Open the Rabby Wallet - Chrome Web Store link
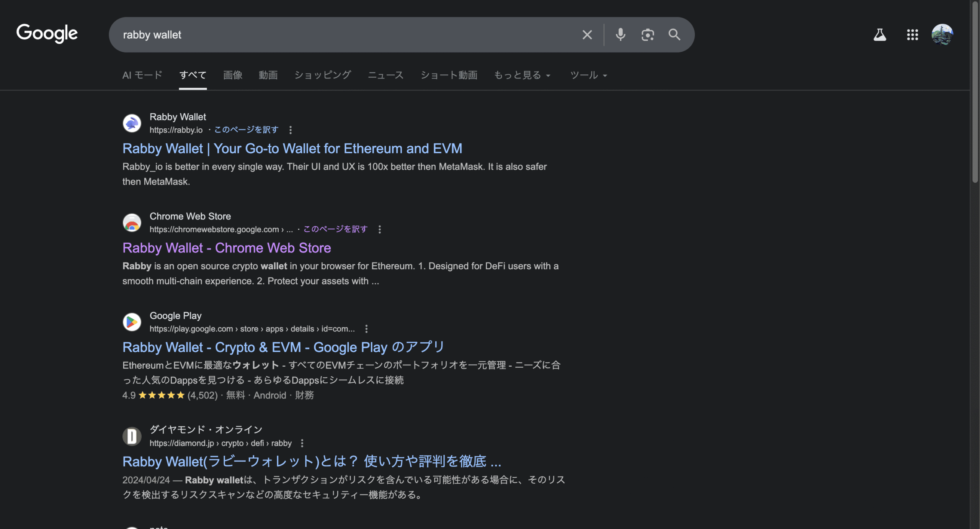 227,248
